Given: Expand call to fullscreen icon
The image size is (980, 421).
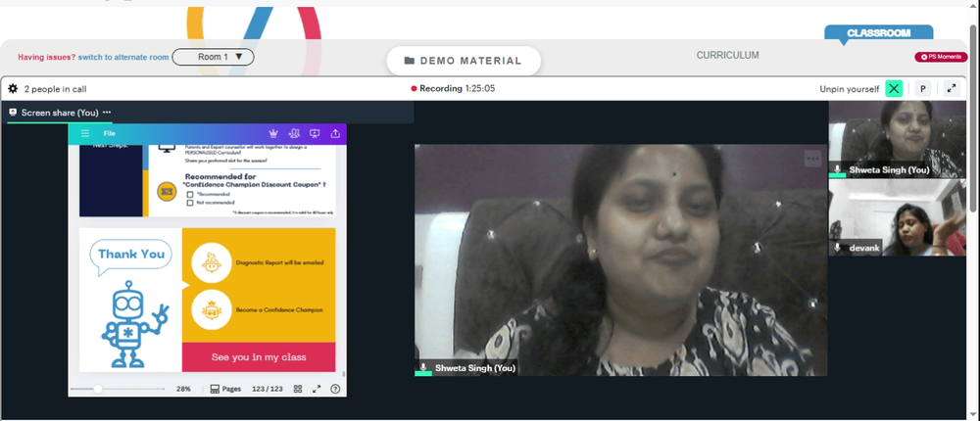Looking at the screenshot, I should coord(952,89).
